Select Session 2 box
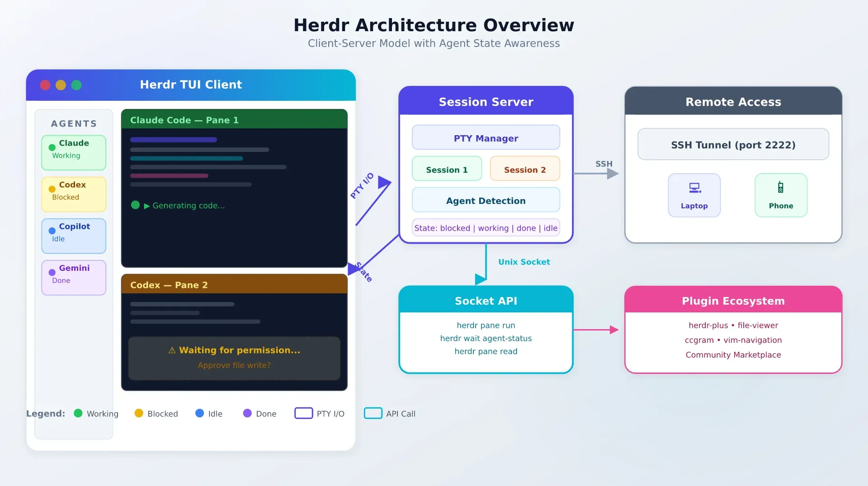Image resolution: width=868 pixels, height=486 pixels. point(525,169)
